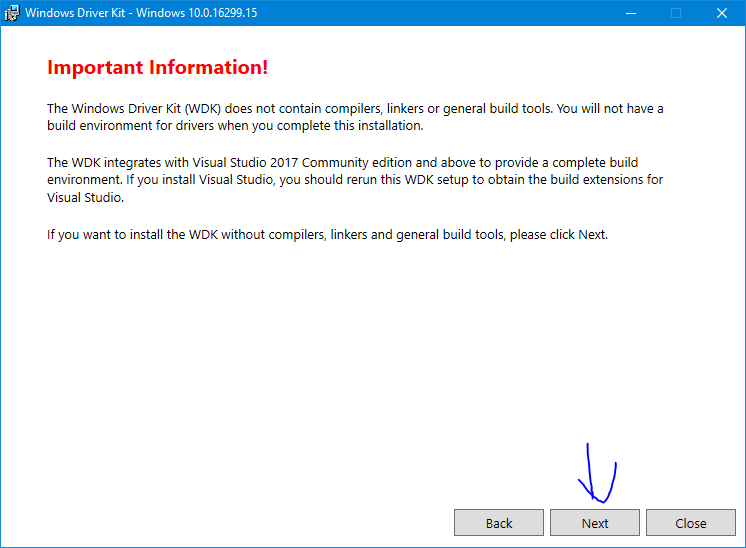Click the window title 'Windows Driver Kit - Windows 10.0.16299.15'

pyautogui.click(x=141, y=13)
